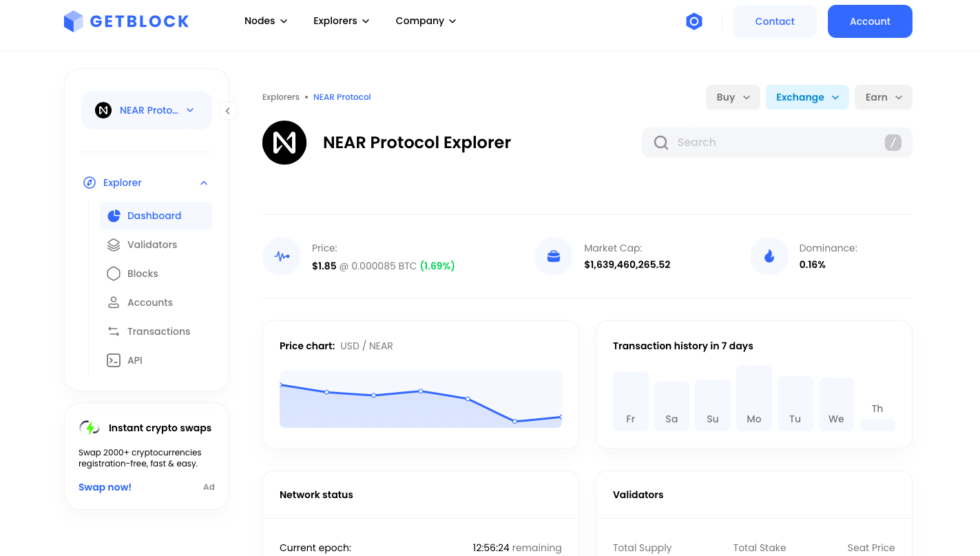Collapse the sidebar with the arrow button

(x=228, y=110)
